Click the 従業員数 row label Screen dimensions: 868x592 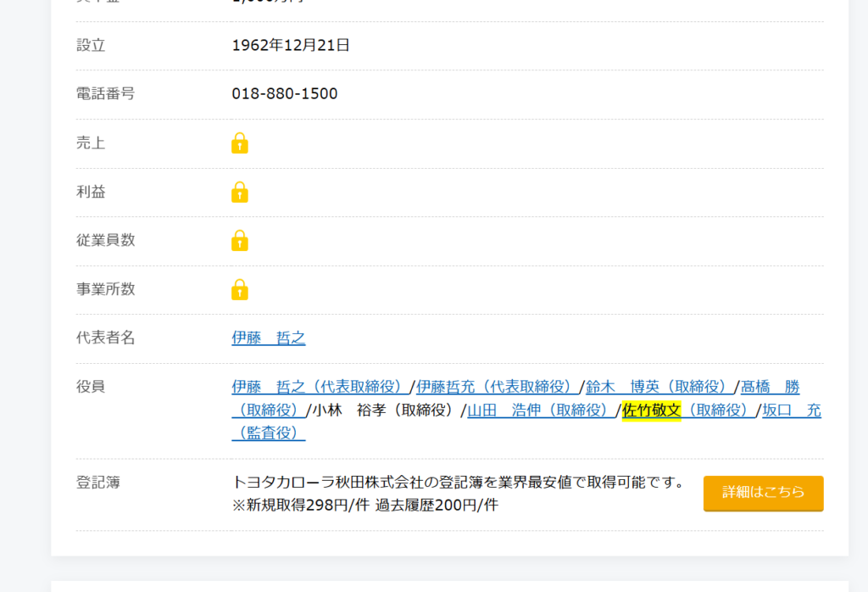coord(105,240)
